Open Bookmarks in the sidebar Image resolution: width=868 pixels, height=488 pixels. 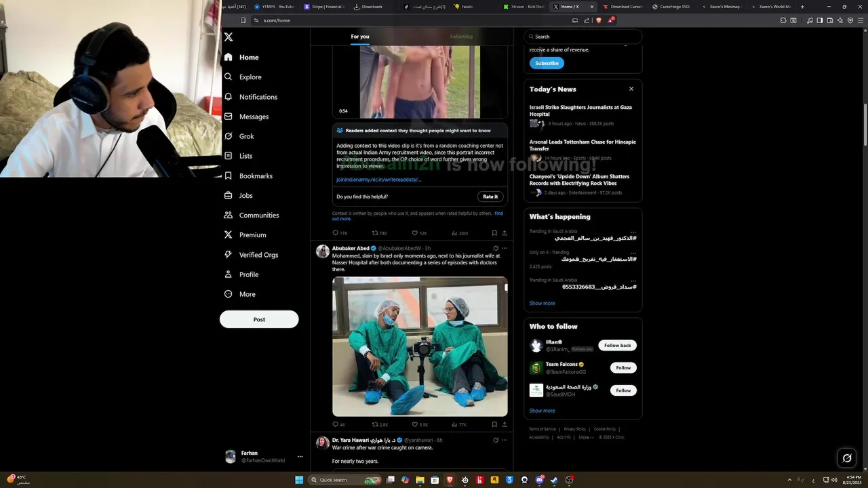coord(248,176)
